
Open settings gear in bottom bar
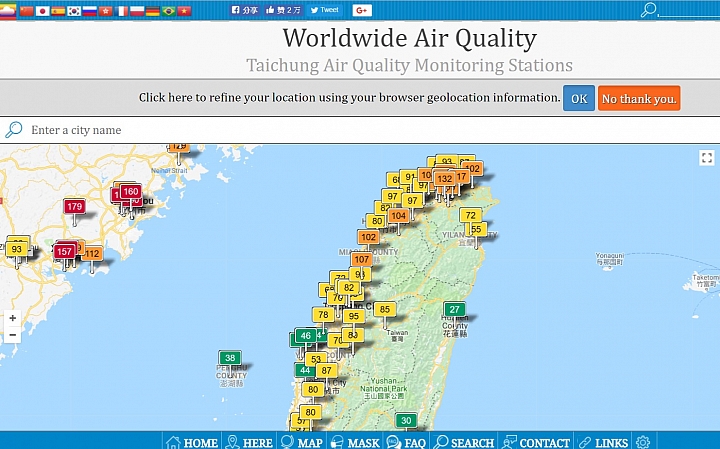pos(643,442)
